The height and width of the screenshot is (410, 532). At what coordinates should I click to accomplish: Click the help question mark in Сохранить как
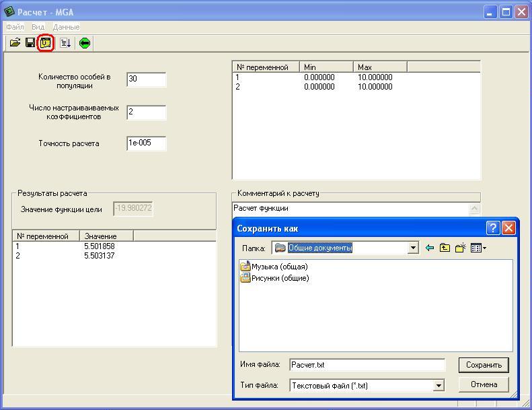pyautogui.click(x=493, y=228)
